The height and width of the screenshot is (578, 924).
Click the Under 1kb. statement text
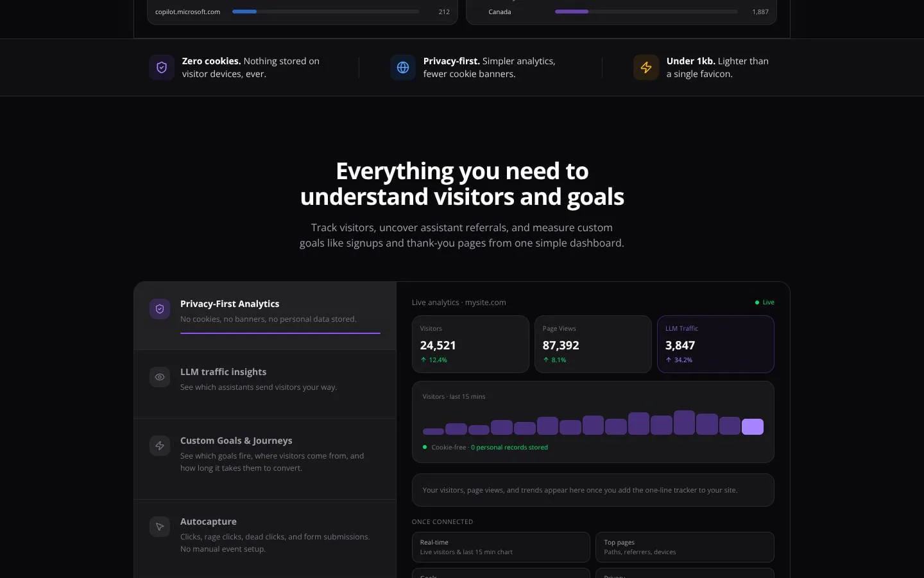coord(717,67)
